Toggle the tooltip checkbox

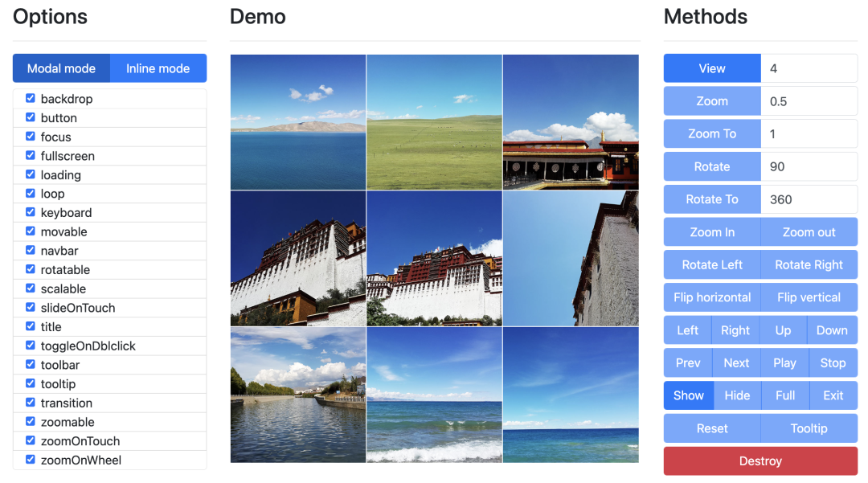tap(31, 383)
